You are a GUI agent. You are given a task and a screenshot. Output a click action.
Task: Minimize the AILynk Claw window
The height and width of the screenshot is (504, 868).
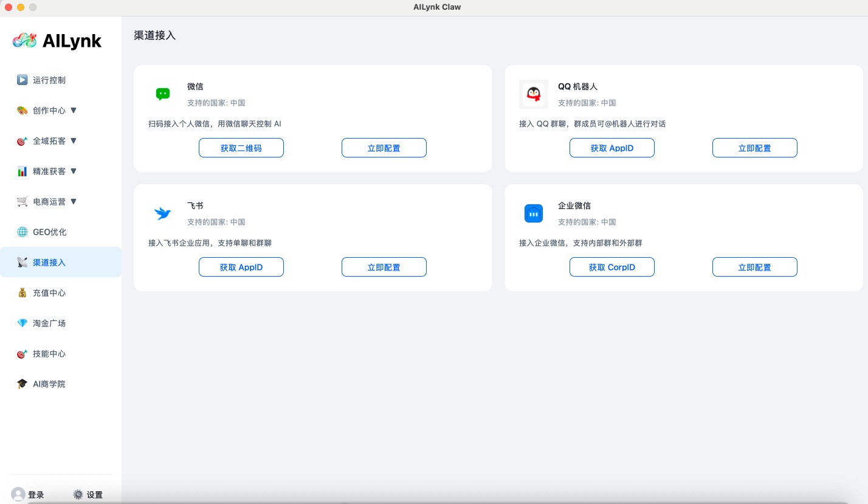tap(21, 7)
